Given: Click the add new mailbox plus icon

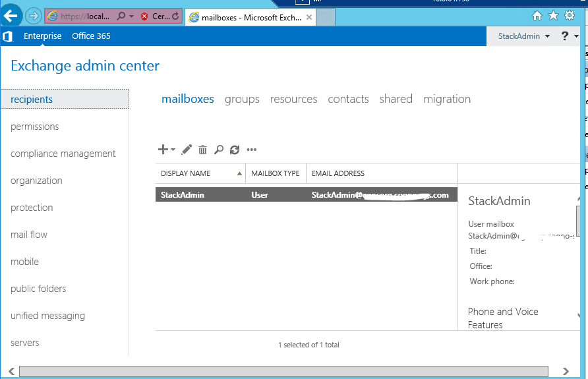Looking at the screenshot, I should [x=163, y=150].
